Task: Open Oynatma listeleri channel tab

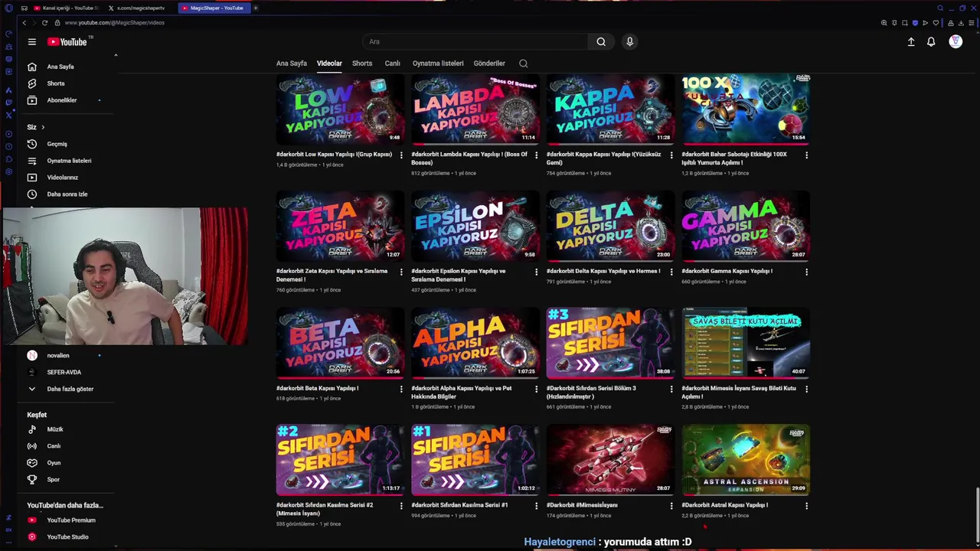Action: point(438,64)
